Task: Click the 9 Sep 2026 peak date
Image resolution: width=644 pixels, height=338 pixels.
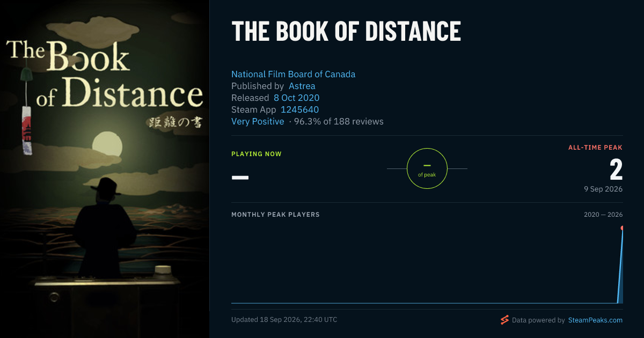Action: tap(604, 189)
